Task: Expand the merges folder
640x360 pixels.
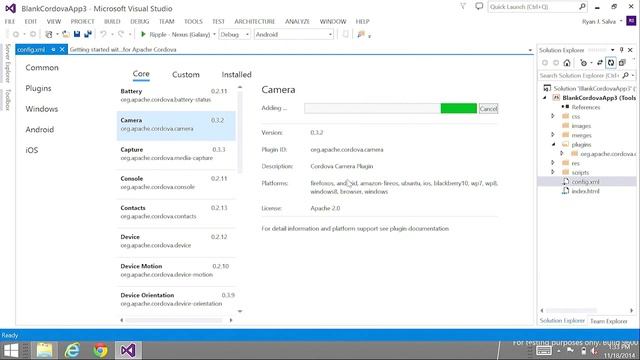Action: tap(553, 135)
